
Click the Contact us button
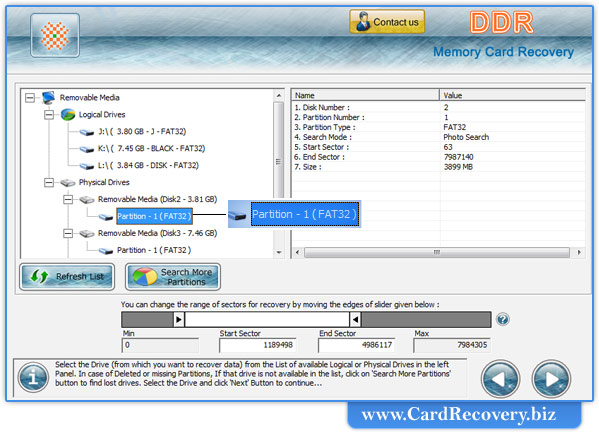click(x=387, y=22)
